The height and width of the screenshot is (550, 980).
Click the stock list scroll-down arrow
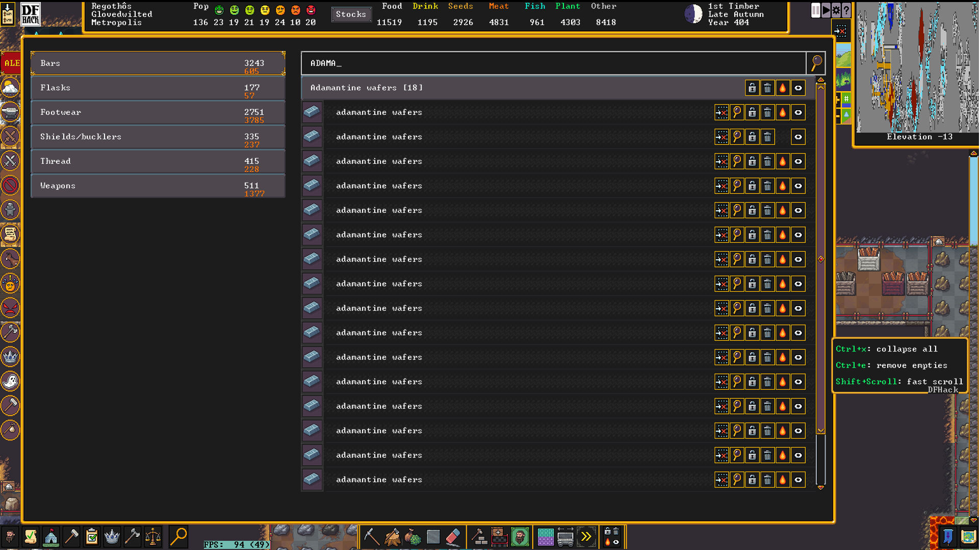(820, 487)
